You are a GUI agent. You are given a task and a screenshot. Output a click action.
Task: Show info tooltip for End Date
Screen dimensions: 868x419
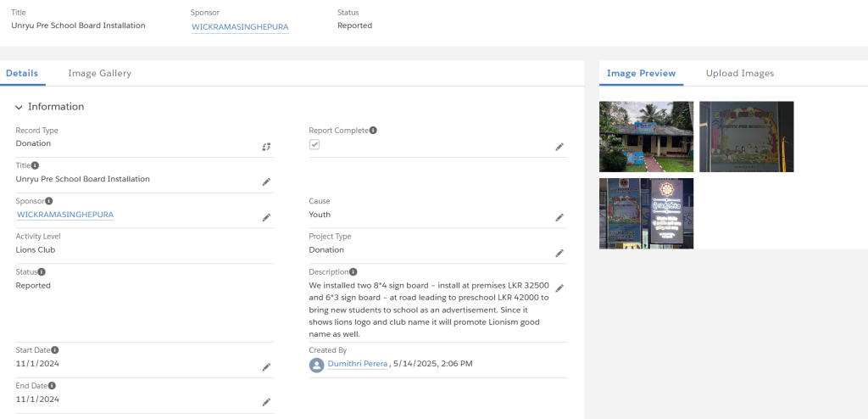pos(52,386)
